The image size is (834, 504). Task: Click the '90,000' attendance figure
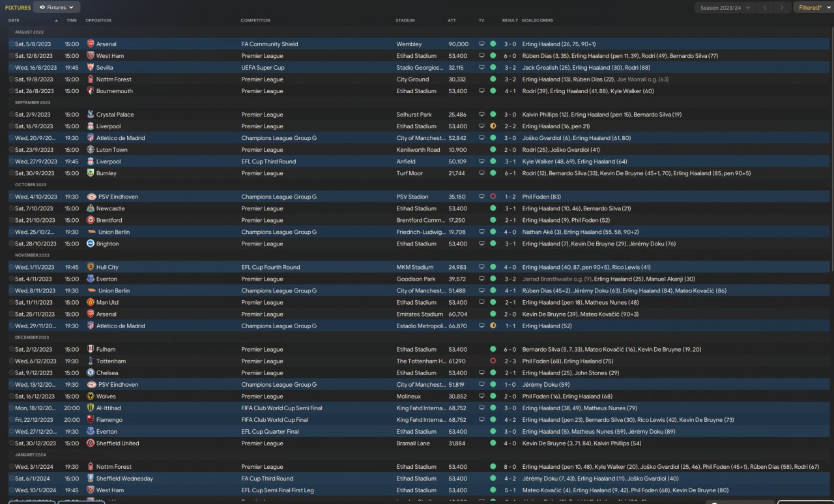[x=458, y=44]
